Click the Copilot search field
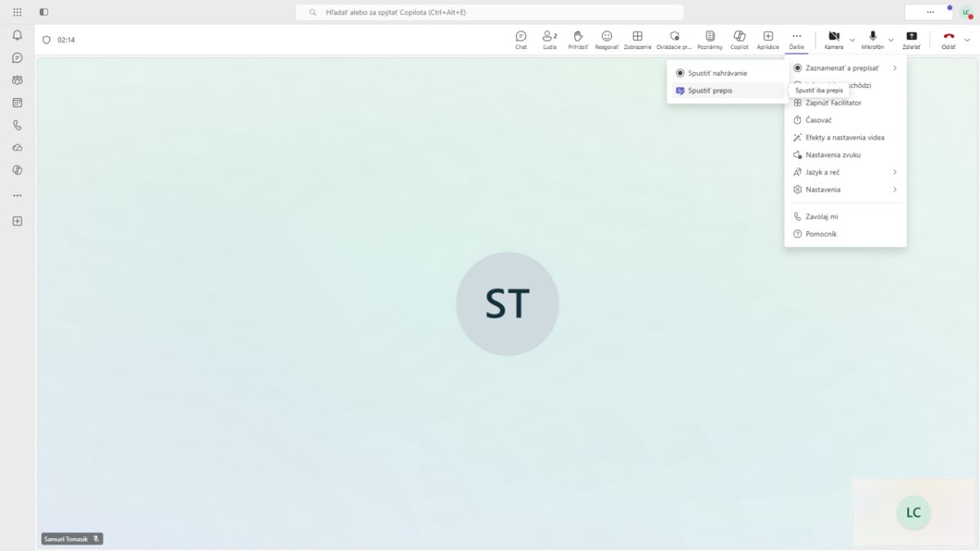The width and height of the screenshot is (980, 551). pos(490,12)
